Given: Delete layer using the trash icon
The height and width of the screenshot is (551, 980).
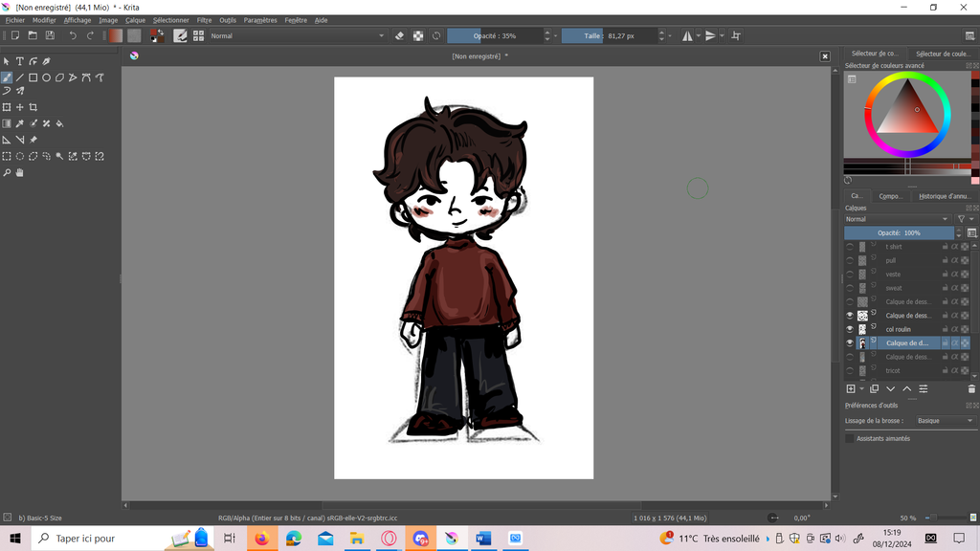Looking at the screenshot, I should [x=971, y=389].
